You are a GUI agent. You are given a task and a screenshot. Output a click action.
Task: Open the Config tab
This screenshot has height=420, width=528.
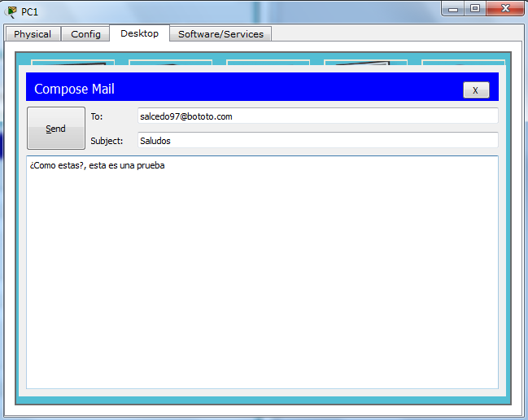[x=85, y=34]
